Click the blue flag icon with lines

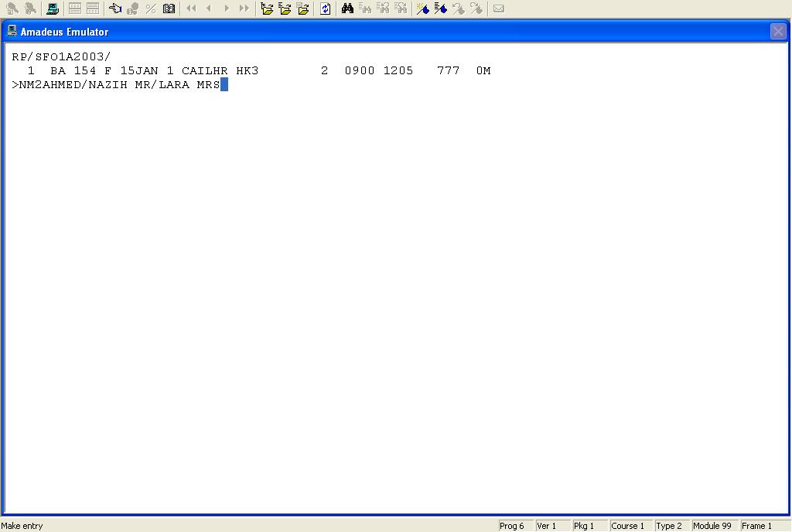(x=440, y=9)
